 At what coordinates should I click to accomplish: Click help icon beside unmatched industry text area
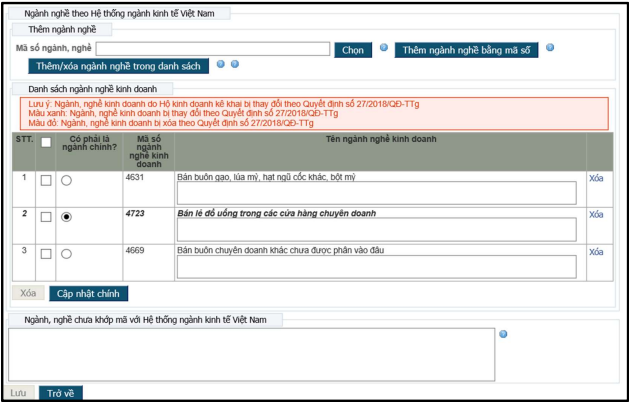[503, 334]
